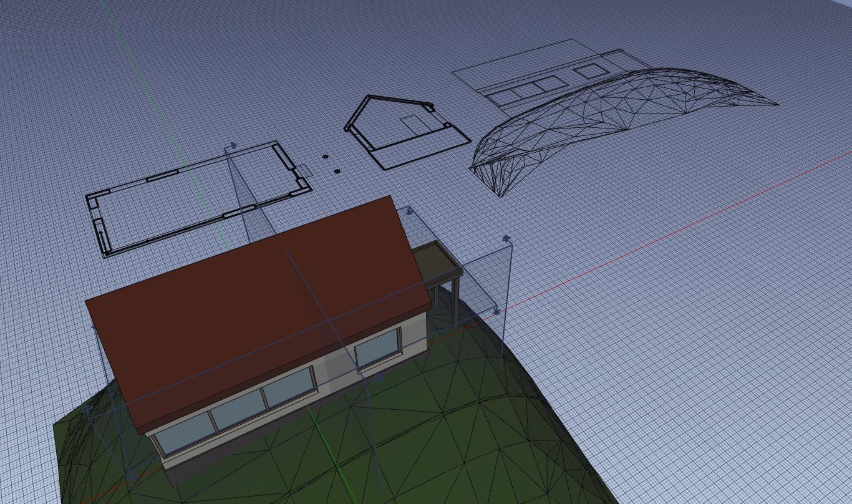Select the lower small dot between plan and section
The image size is (852, 504).
click(x=337, y=171)
